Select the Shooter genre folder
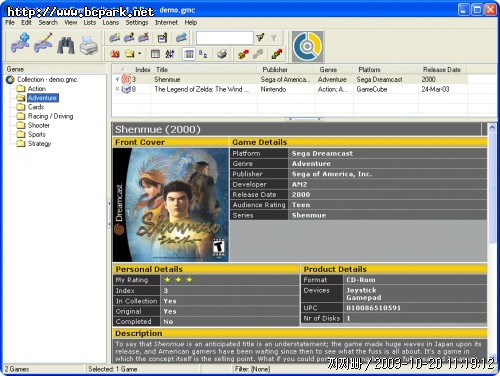 point(39,125)
